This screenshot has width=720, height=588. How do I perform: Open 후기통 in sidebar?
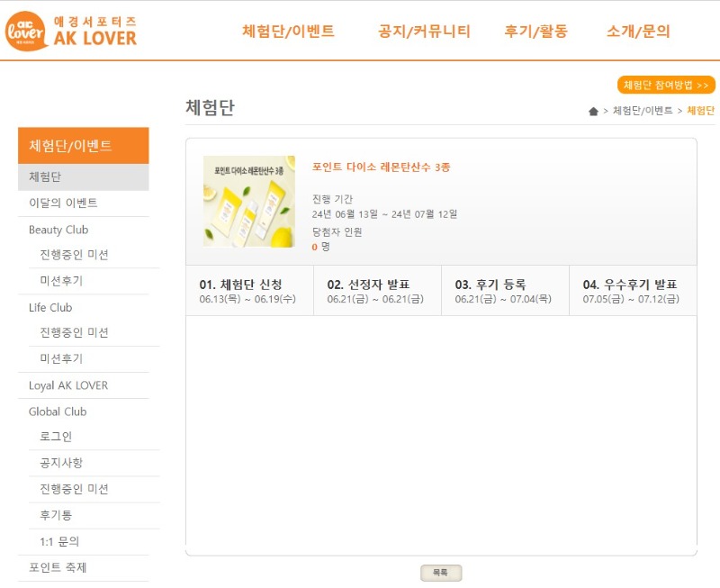coord(56,515)
